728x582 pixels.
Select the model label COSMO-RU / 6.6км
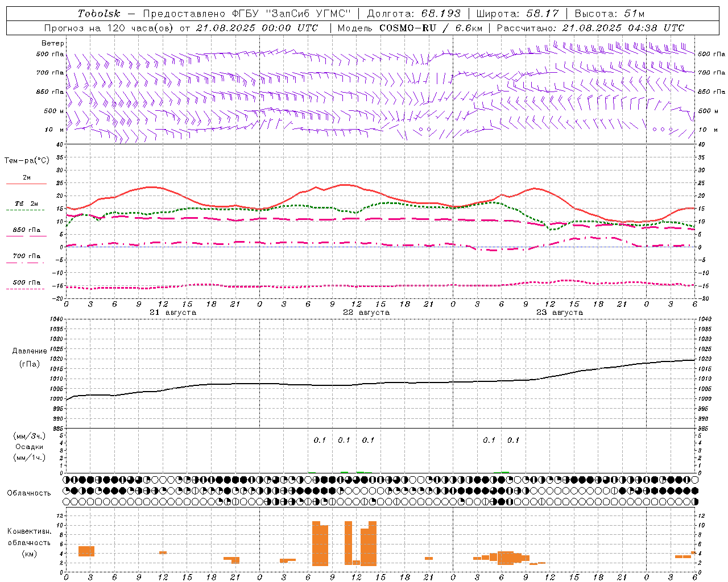(x=431, y=28)
